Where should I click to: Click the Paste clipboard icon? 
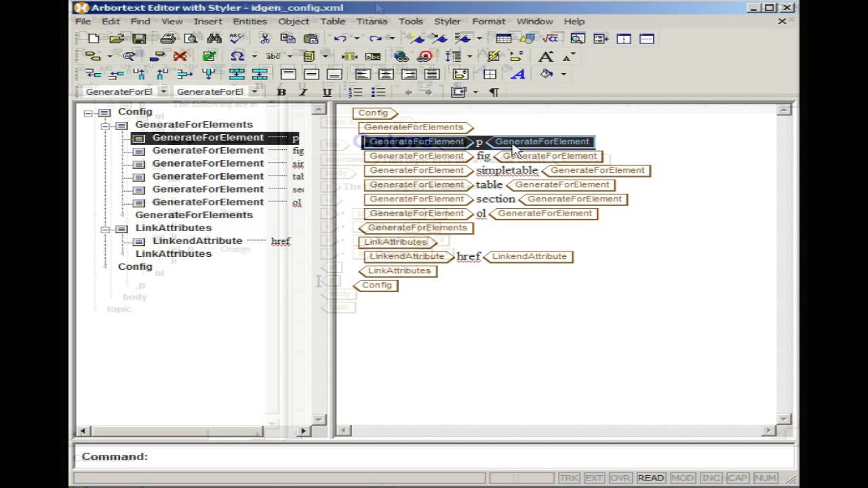(x=311, y=39)
